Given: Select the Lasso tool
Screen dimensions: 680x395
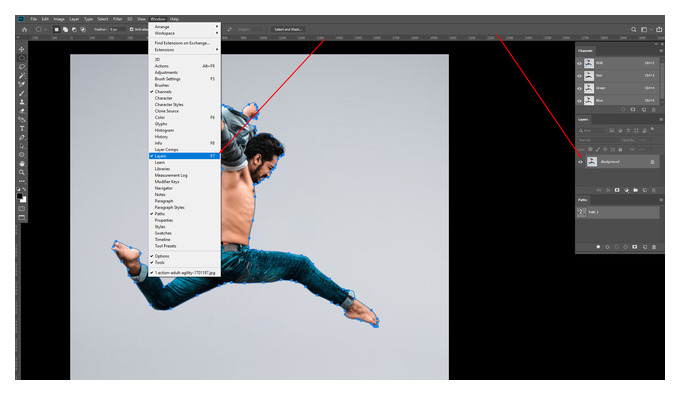Looking at the screenshot, I should [22, 67].
